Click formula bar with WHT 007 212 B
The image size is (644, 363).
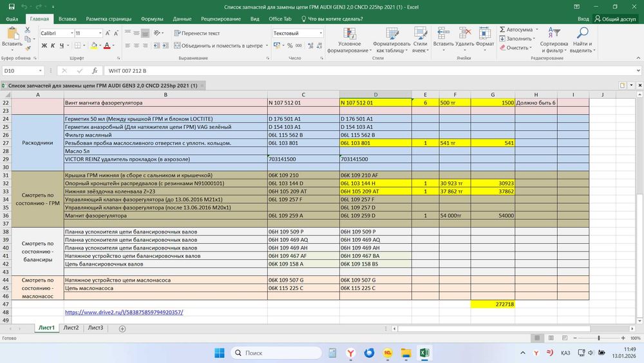[370, 71]
